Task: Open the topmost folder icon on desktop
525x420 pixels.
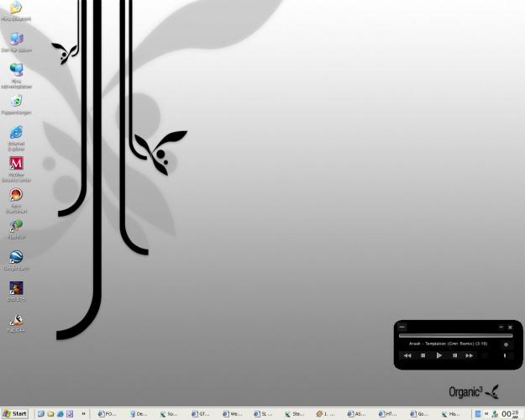Action: 16,8
